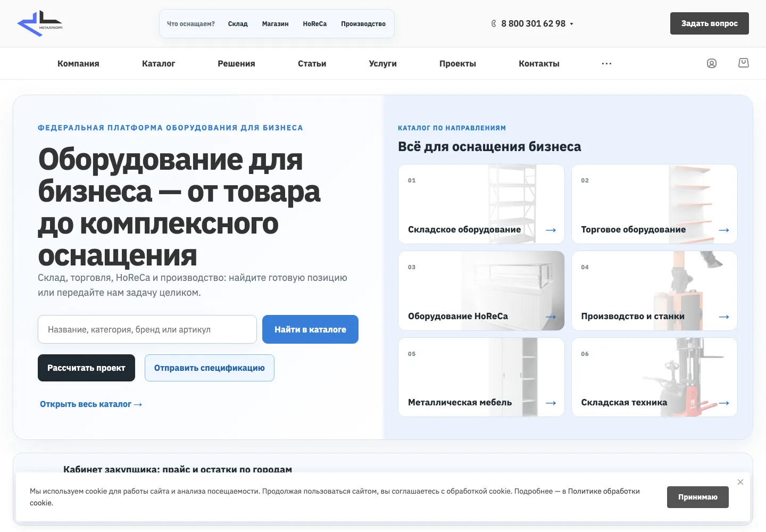Screen dimensions: 766x532
Task: Close the cookie notice with X
Action: point(740,482)
